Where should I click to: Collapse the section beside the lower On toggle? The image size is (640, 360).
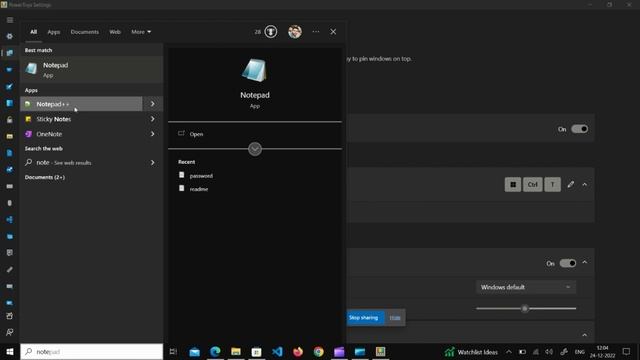(x=584, y=262)
